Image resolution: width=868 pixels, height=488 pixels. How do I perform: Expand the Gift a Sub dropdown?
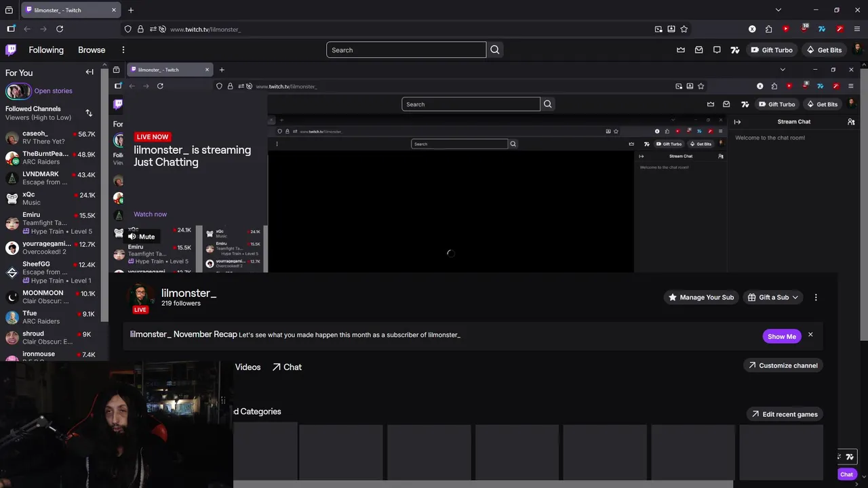[x=773, y=297]
